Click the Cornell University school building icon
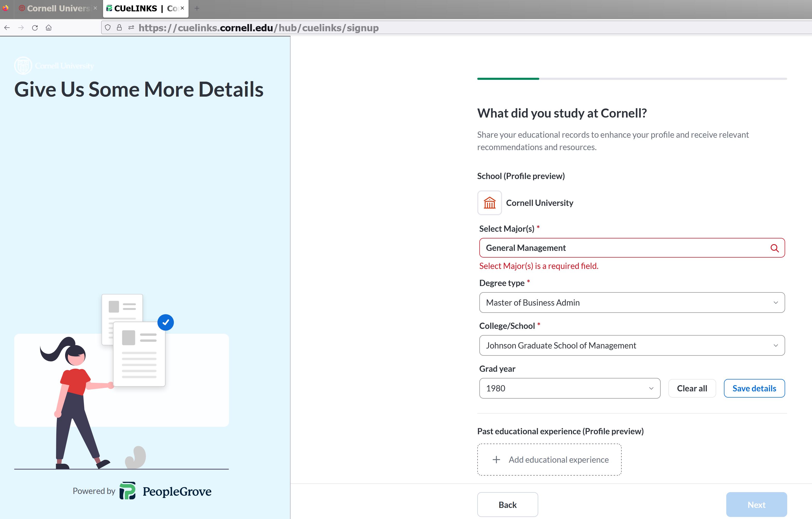This screenshot has height=519, width=812. click(x=489, y=203)
